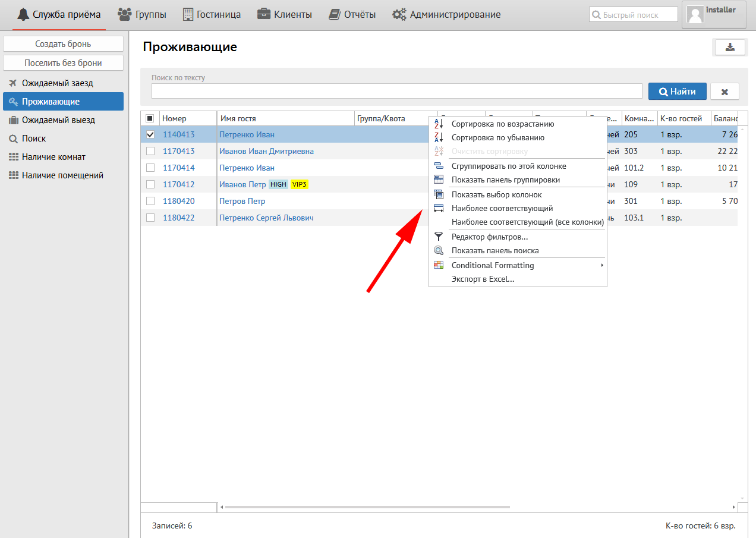Open guest link Петренко Сергей Львович
The image size is (756, 538).
coord(266,218)
